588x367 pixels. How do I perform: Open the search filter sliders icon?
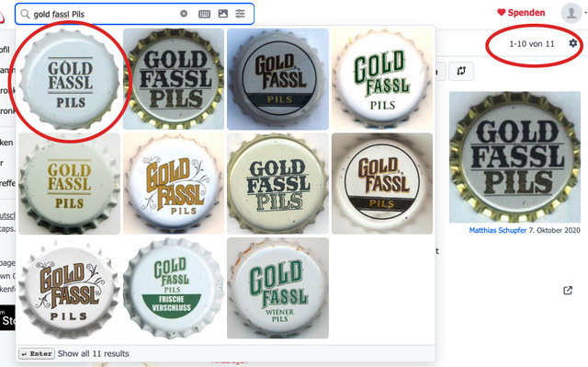(240, 14)
